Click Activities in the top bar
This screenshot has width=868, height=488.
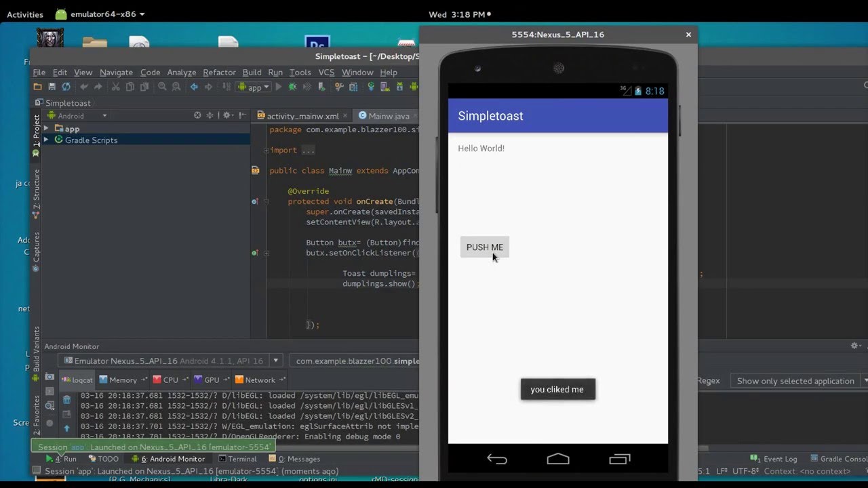click(x=25, y=14)
